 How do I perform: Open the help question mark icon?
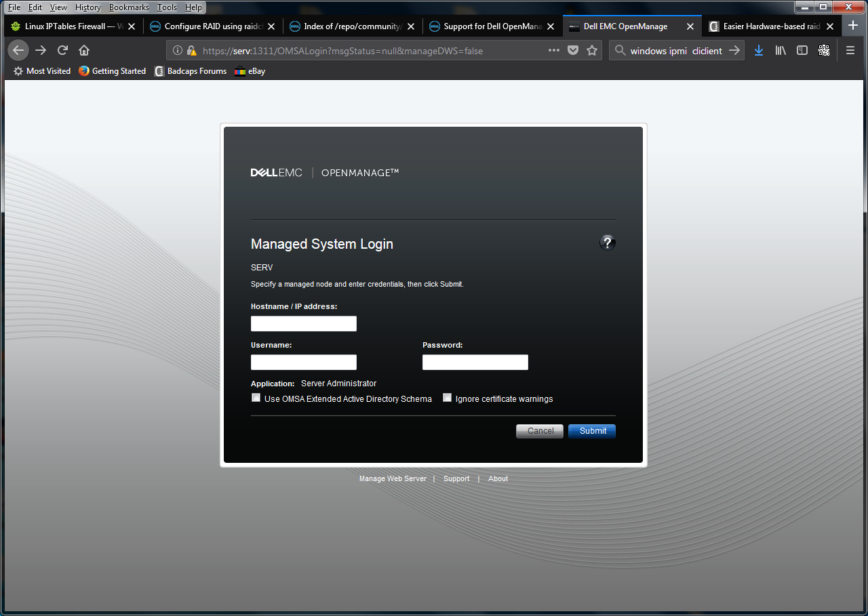(x=608, y=243)
